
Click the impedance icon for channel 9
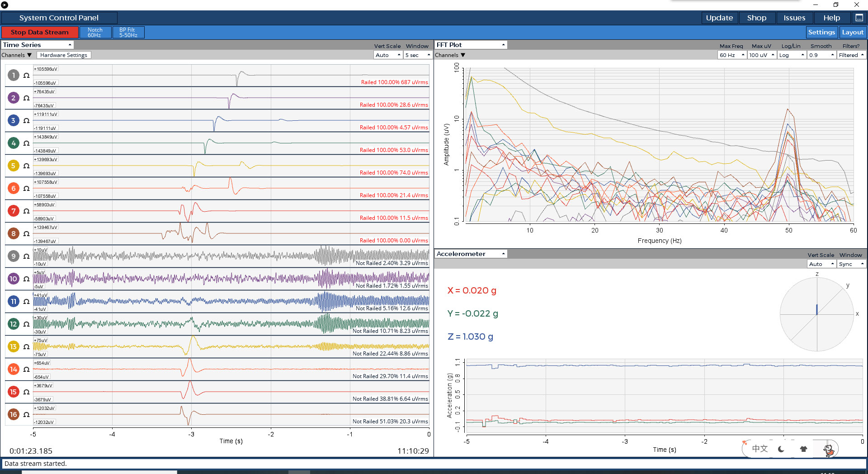tap(26, 256)
